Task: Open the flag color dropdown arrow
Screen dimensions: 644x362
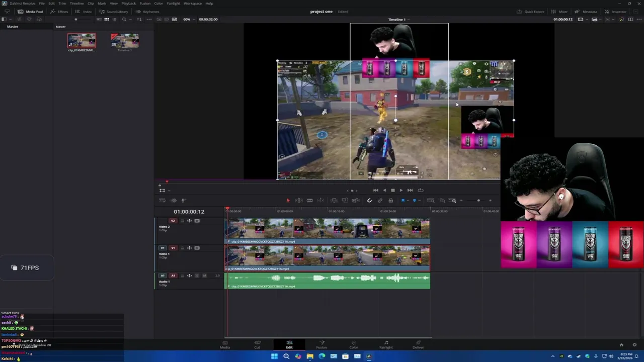Action: pos(407,201)
